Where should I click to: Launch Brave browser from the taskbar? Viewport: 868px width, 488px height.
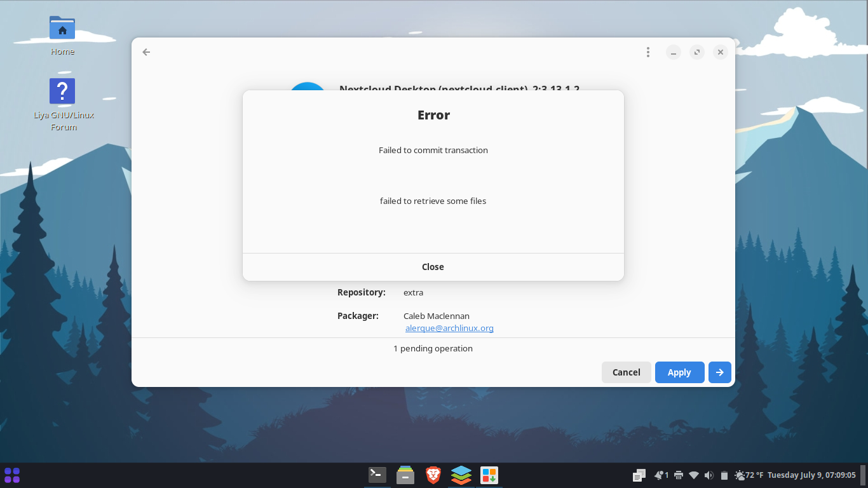(x=433, y=475)
